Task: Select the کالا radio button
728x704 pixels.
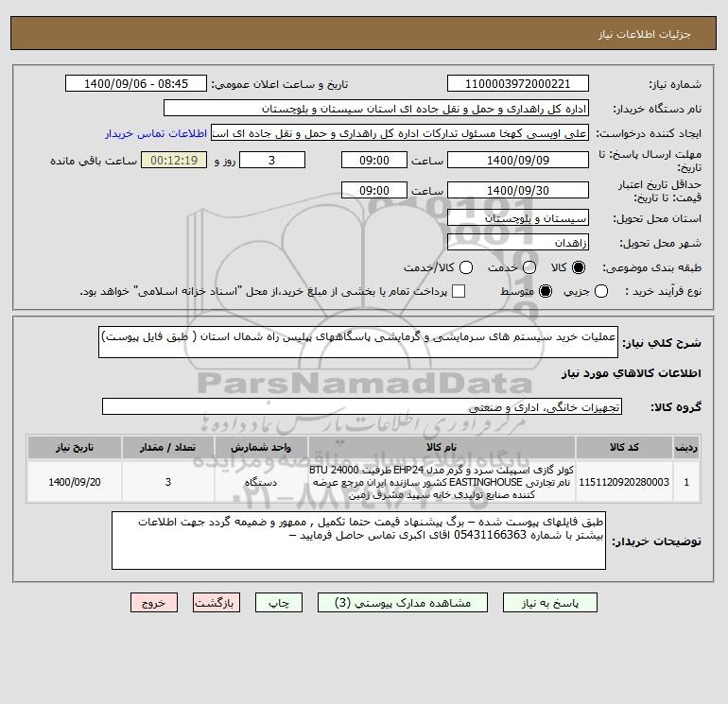Action: (579, 267)
